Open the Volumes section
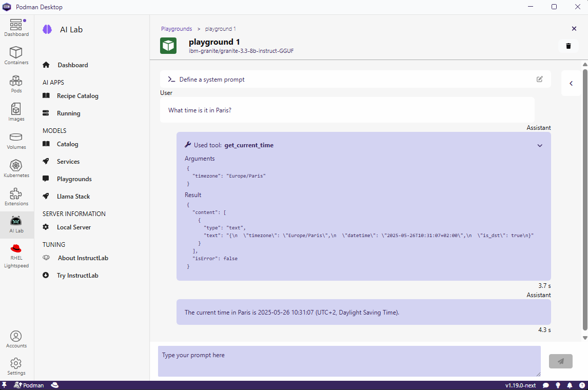The image size is (588, 390). tap(16, 140)
